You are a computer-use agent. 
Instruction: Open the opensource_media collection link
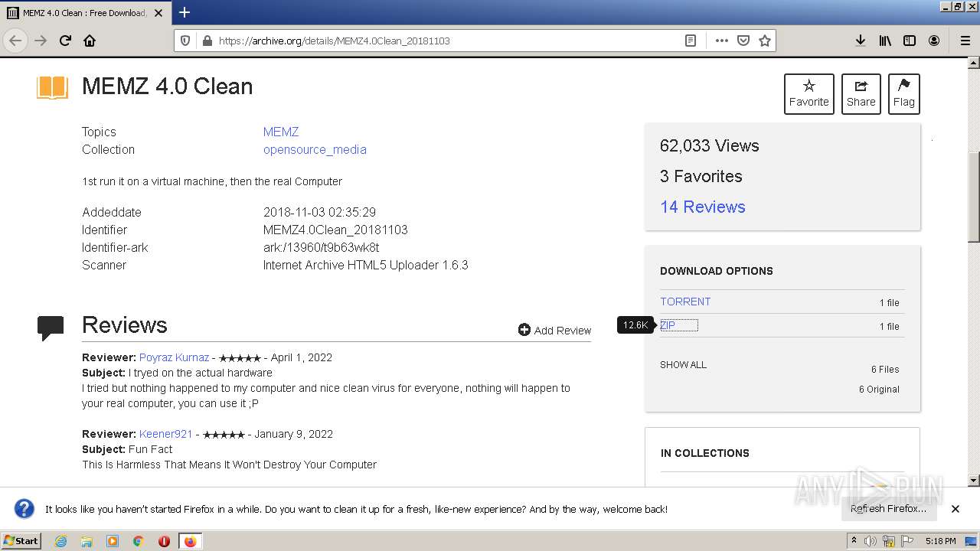(315, 149)
